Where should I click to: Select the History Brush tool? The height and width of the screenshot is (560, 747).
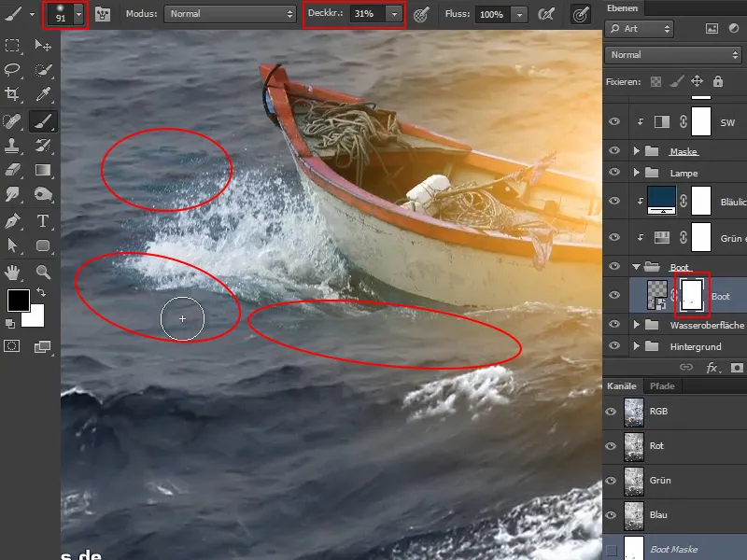click(x=43, y=146)
